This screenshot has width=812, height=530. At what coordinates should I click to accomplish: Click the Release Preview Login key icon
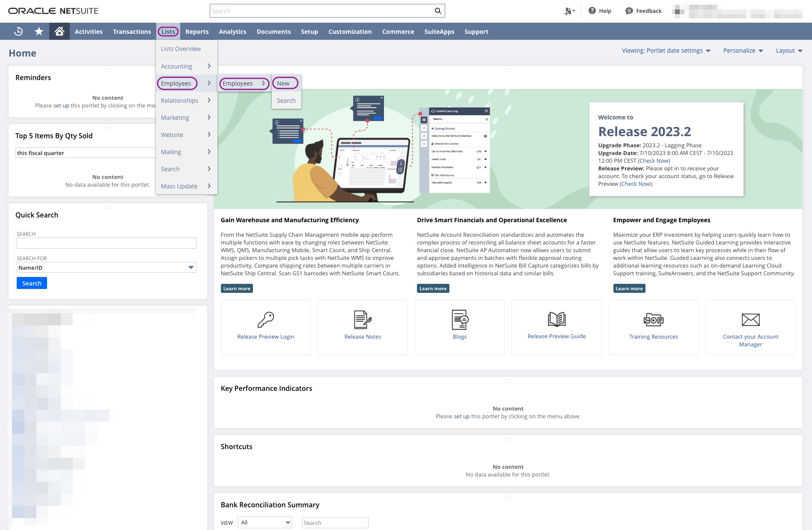(x=266, y=319)
